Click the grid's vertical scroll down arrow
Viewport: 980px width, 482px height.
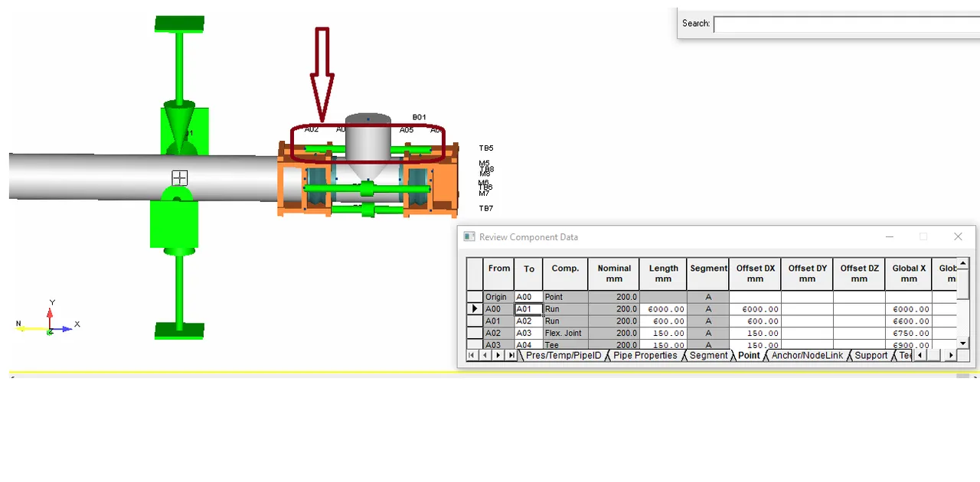[x=963, y=344]
